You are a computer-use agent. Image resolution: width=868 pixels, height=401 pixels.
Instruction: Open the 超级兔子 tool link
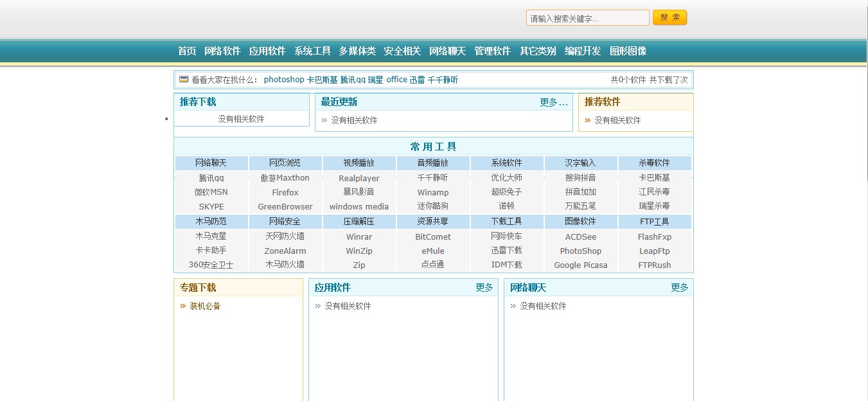[x=507, y=192]
